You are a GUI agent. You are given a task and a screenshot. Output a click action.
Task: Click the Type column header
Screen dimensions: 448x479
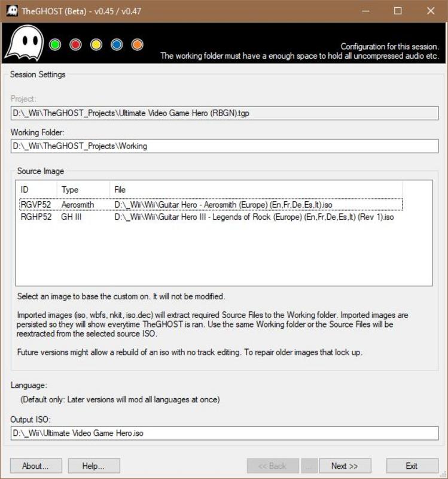pos(83,190)
